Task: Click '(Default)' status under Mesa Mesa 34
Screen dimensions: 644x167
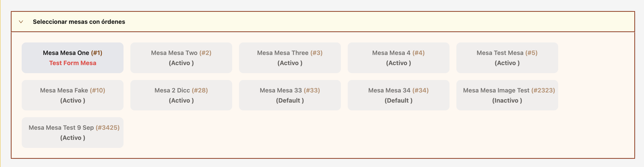Action: coord(398,100)
